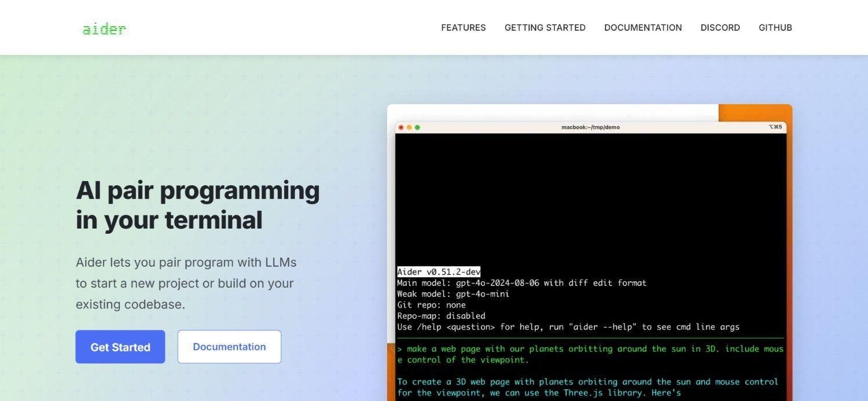Screen dimensions: 868x401
Task: Click the aider logo
Action: pos(104,28)
